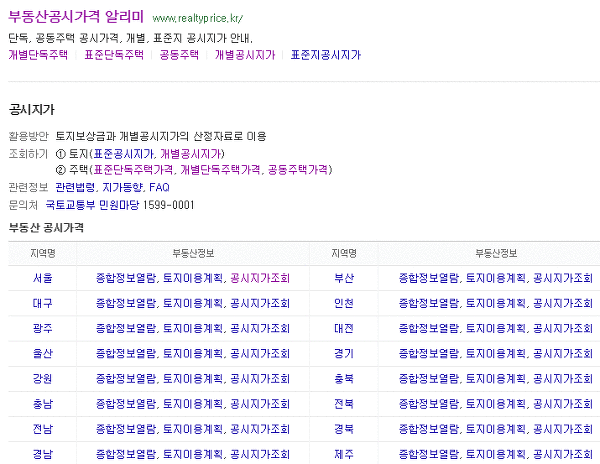This screenshot has height=464, width=600.
Task: Open 토지이용계획 for 서울
Action: point(193,278)
